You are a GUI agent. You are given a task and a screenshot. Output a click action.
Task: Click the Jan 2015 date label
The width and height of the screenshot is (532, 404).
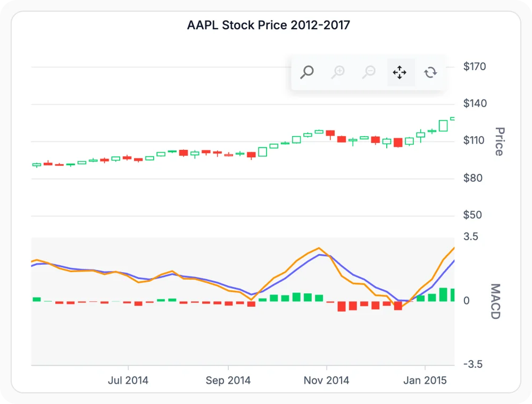[x=425, y=380]
